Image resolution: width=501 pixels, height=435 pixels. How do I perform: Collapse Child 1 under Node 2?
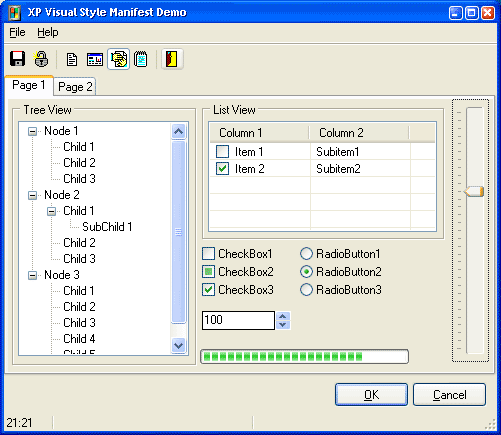tap(51, 211)
